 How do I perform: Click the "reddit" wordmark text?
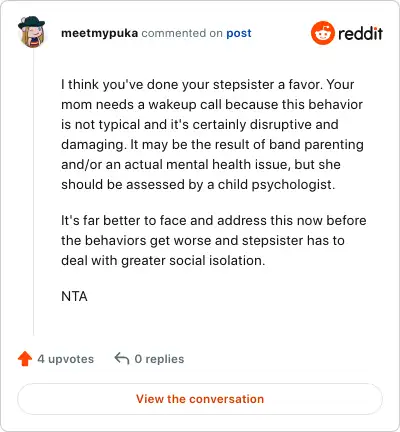pos(360,33)
